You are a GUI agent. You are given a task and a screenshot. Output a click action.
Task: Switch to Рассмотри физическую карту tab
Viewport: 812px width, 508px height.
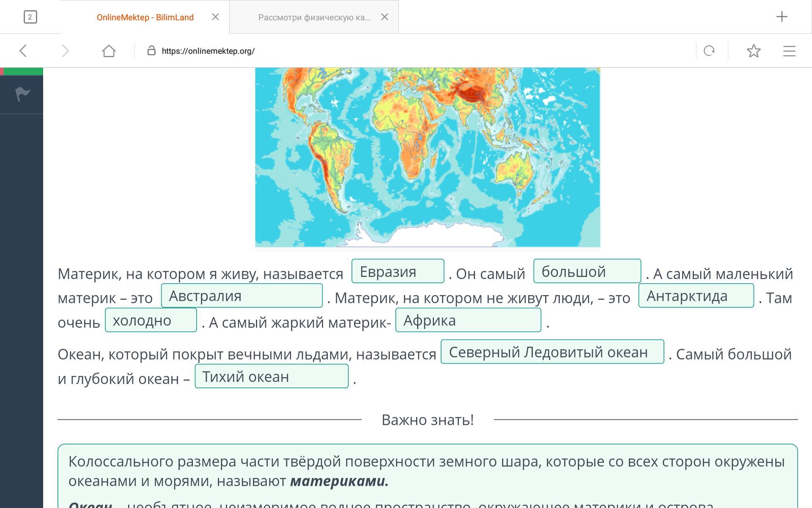point(314,17)
